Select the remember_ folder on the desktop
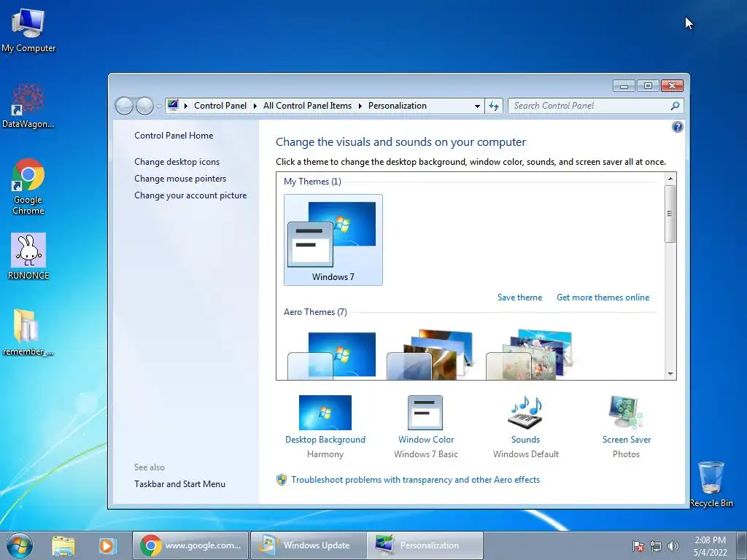Viewport: 747px width, 560px height. [x=28, y=332]
